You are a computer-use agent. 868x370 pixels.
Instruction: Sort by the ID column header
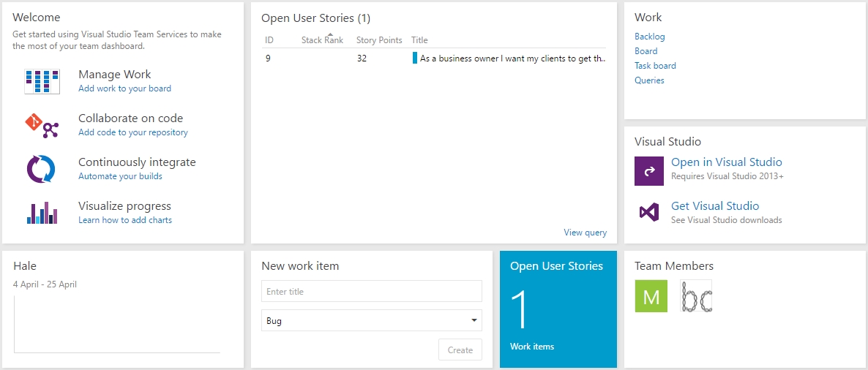click(269, 39)
